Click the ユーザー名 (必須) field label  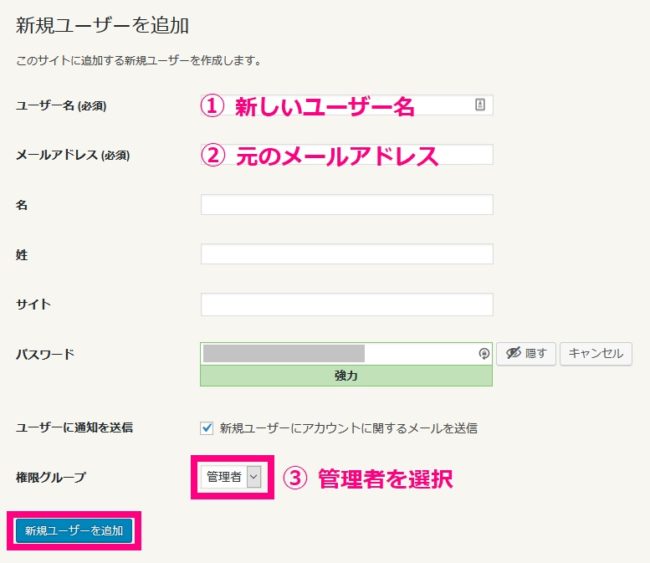[x=61, y=105]
